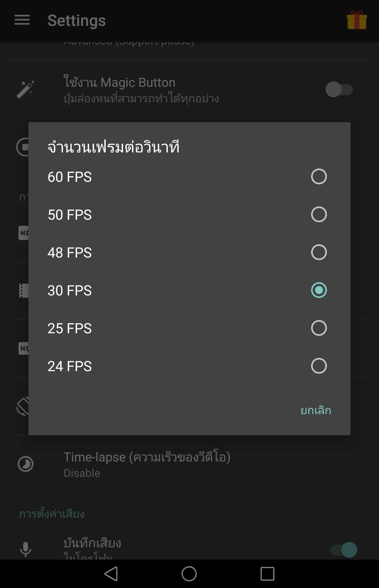
Task: Tap the Time-lapse clock icon
Action: (x=26, y=464)
